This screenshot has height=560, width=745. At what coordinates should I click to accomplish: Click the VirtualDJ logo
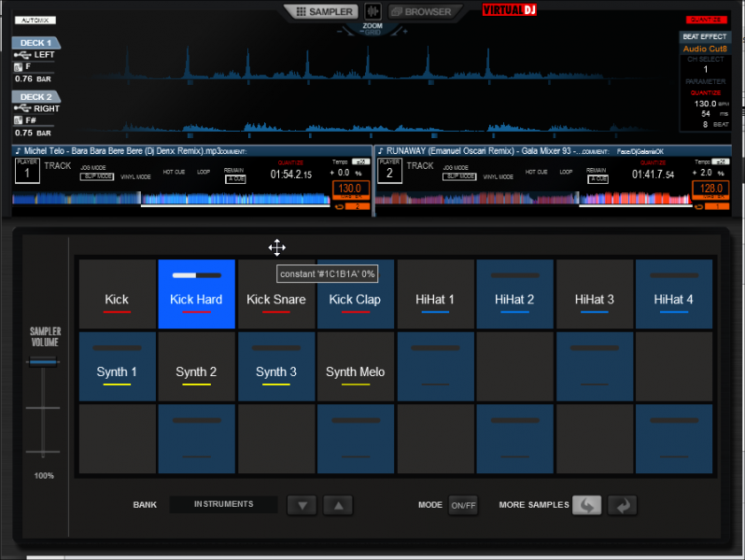pyautogui.click(x=510, y=9)
